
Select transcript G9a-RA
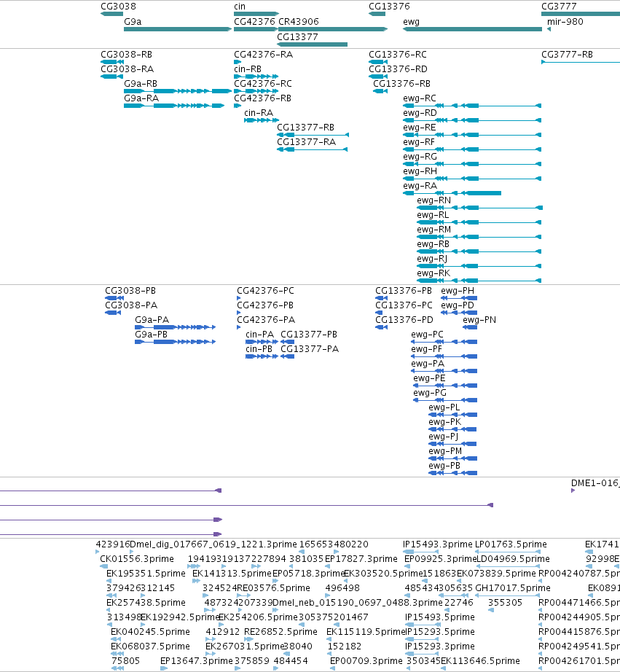click(141, 98)
